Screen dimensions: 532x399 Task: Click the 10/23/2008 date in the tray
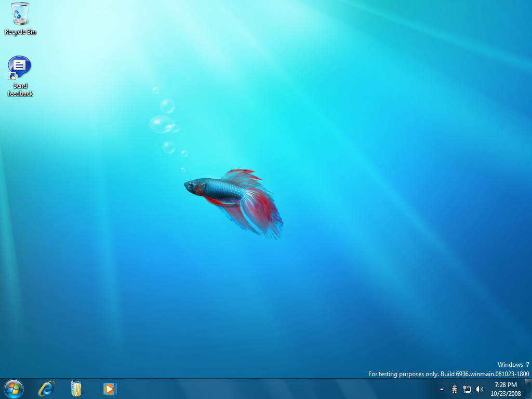[506, 393]
